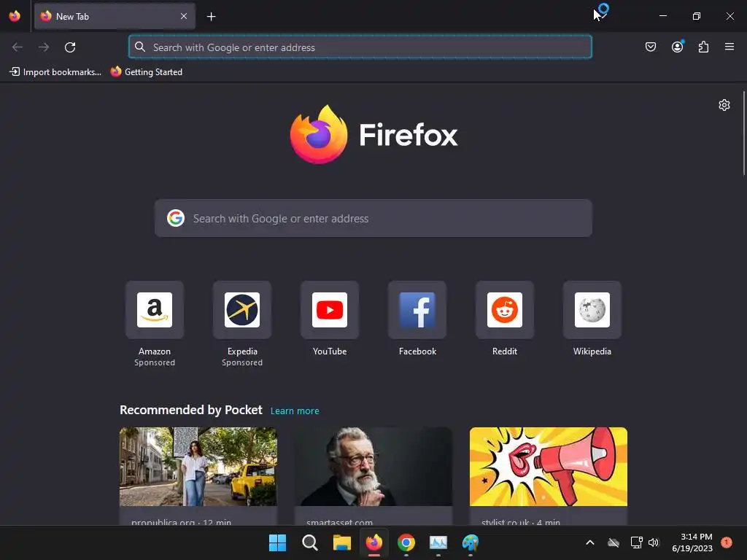The image size is (747, 560).
Task: Click the volume speaker tray icon
Action: (x=654, y=542)
